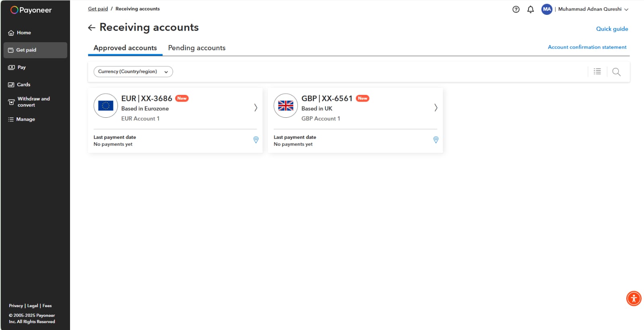Open Withdraw and convert in sidebar
This screenshot has height=330, width=644.
point(33,102)
